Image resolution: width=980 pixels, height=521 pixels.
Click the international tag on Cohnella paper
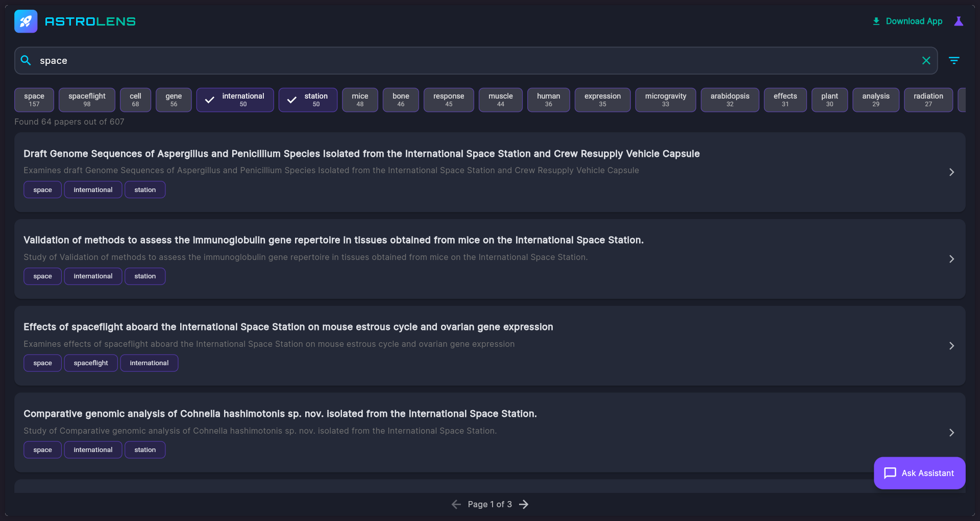(93, 450)
